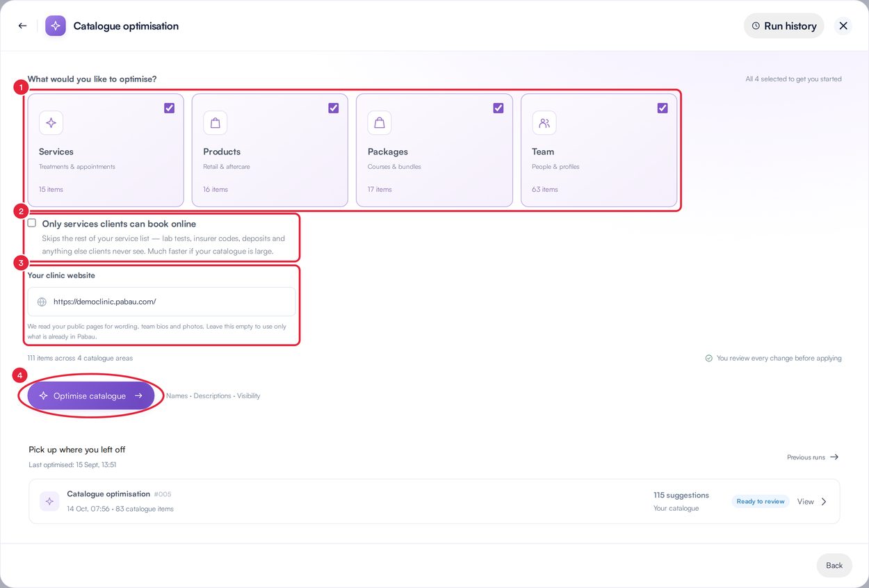Click "17 items" text
The image size is (869, 588).
[380, 189]
